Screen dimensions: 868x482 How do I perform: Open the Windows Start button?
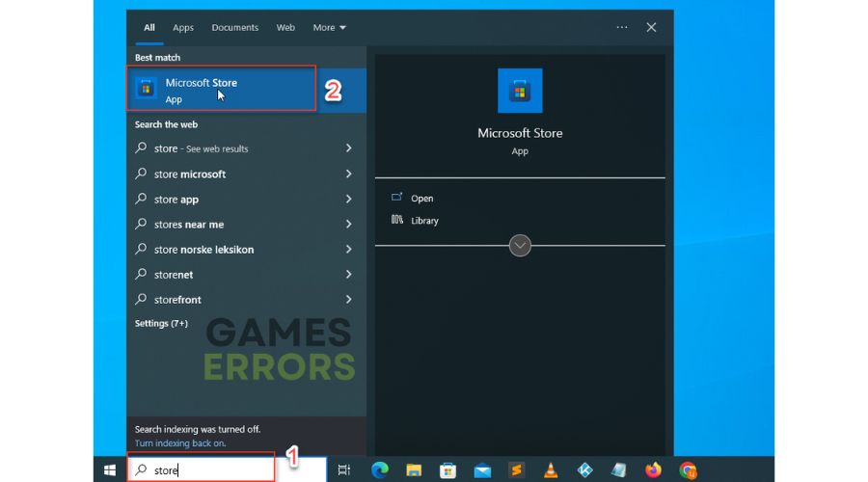coord(110,469)
